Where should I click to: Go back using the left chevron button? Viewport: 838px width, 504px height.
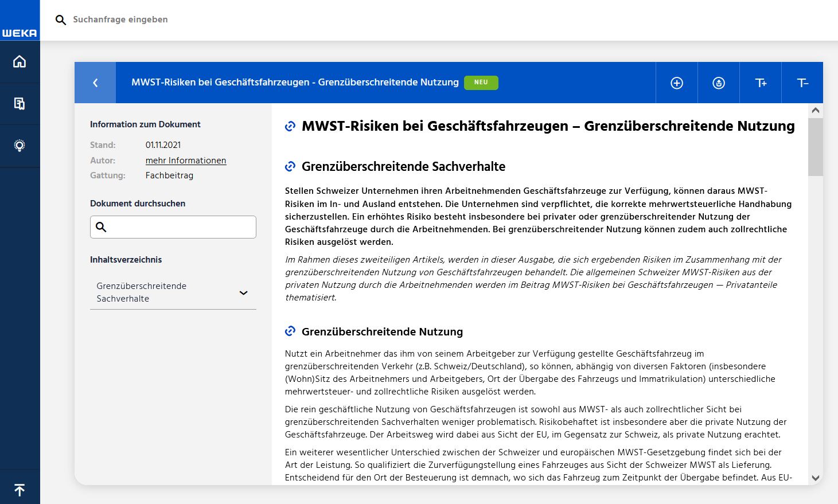coord(95,83)
